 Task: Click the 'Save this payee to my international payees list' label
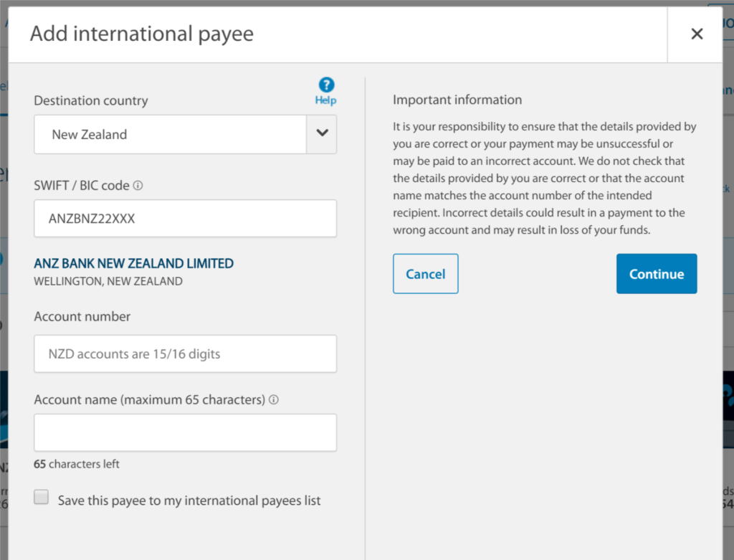coord(189,500)
